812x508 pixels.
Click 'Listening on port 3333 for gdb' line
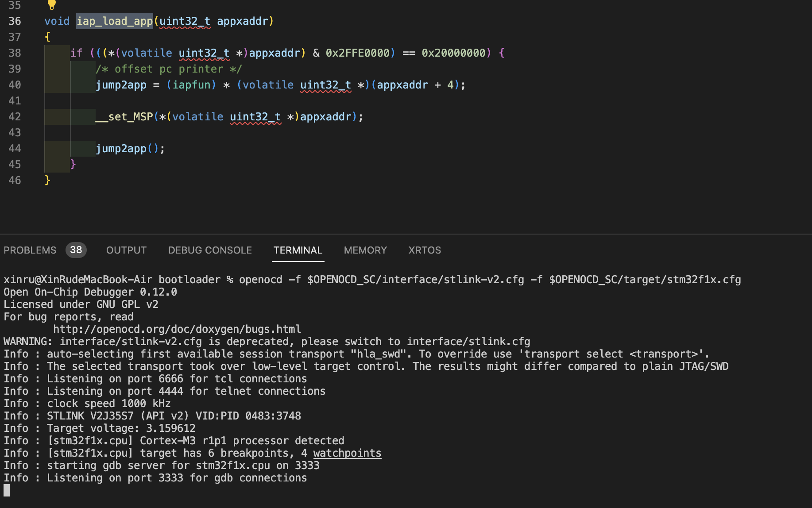pos(155,478)
